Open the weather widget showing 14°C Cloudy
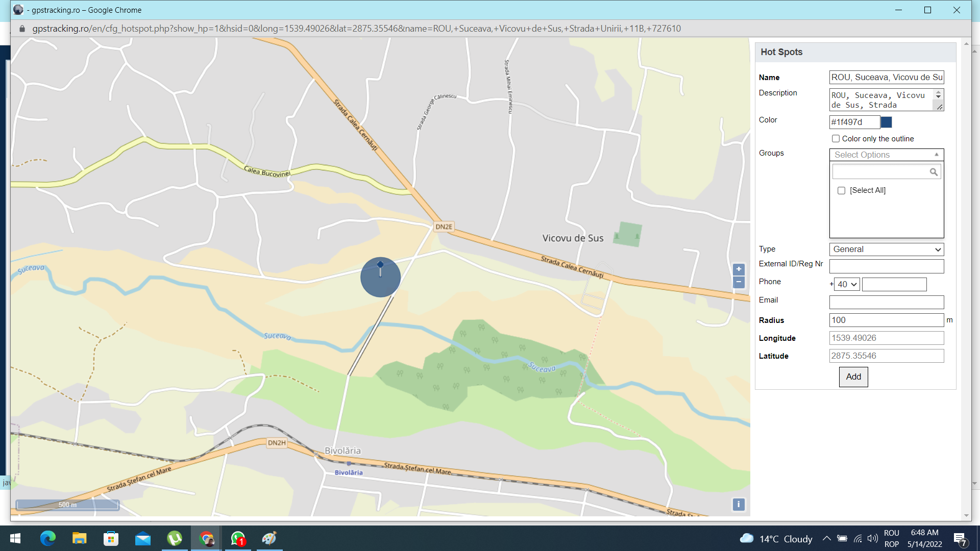This screenshot has width=980, height=551. 776,539
